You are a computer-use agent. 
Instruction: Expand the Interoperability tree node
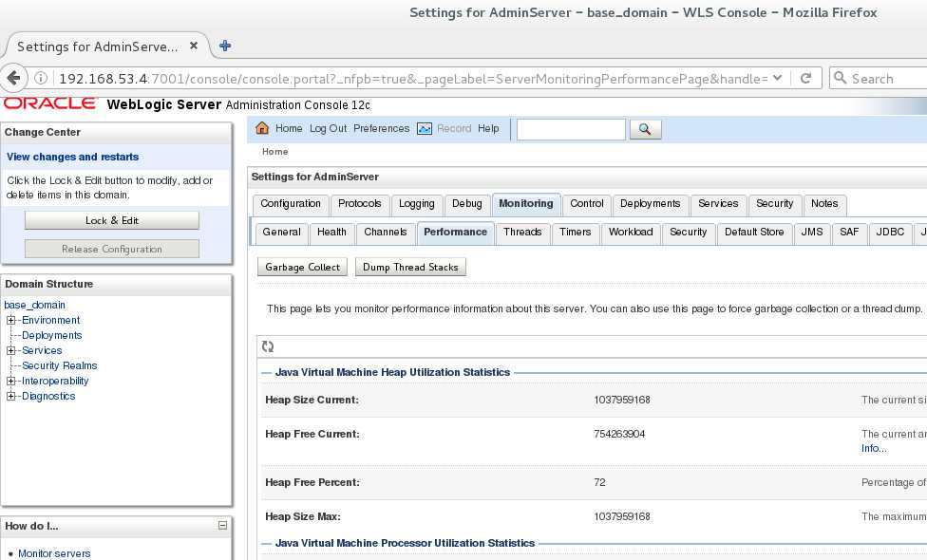[10, 381]
